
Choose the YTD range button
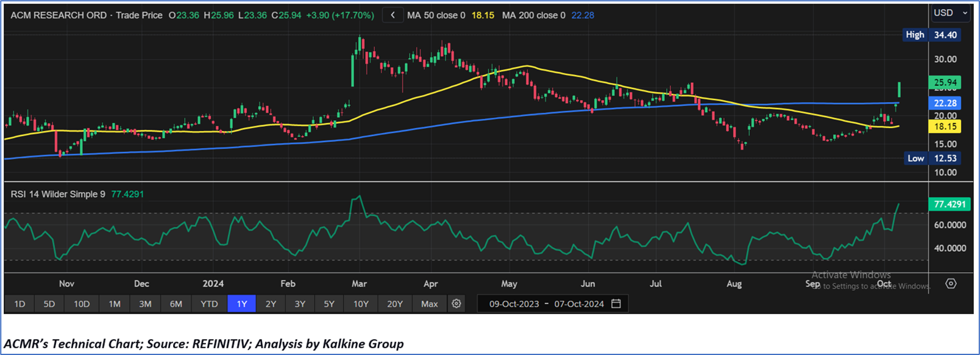pyautogui.click(x=209, y=304)
